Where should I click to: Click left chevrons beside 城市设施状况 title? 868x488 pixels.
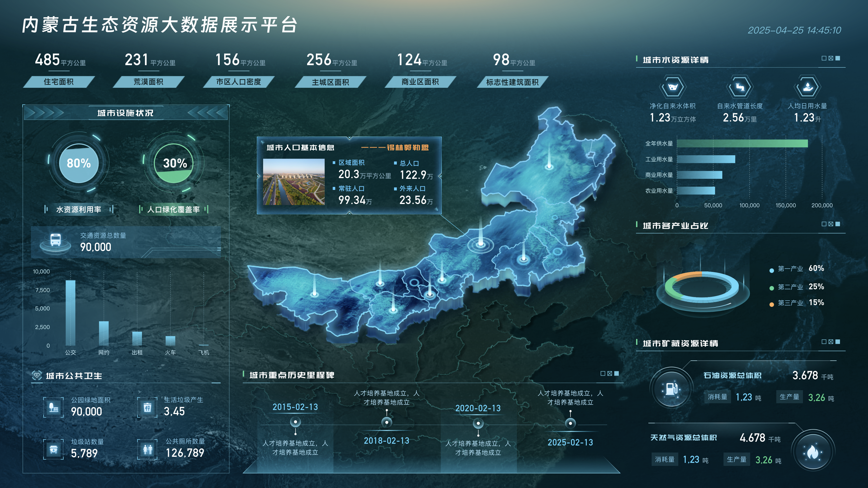coord(44,113)
